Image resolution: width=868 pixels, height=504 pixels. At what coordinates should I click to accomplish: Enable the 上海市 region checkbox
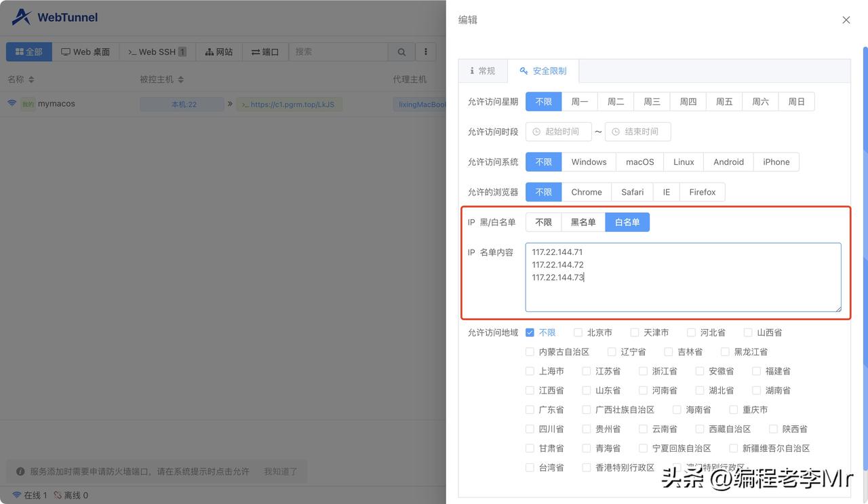coord(530,371)
